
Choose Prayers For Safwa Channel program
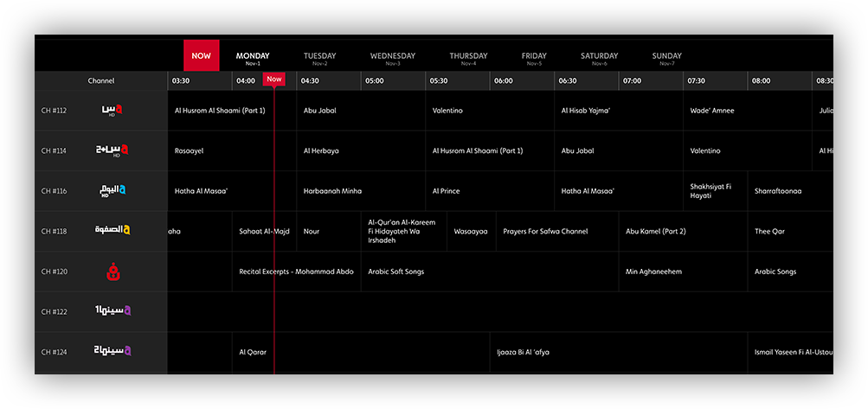coord(545,232)
